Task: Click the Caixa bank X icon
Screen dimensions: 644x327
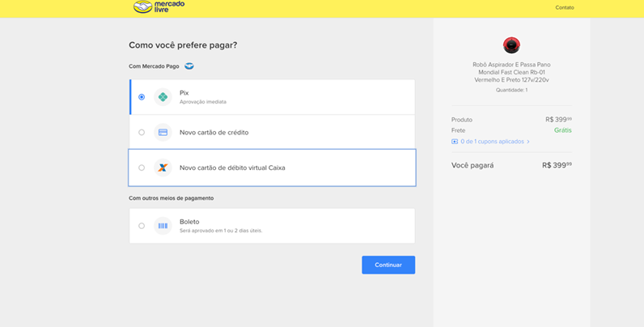Action: pyautogui.click(x=163, y=168)
